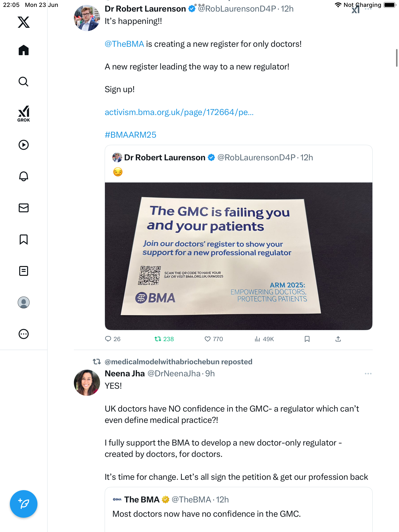
Task: Open the Search explore icon
Action: (24, 82)
